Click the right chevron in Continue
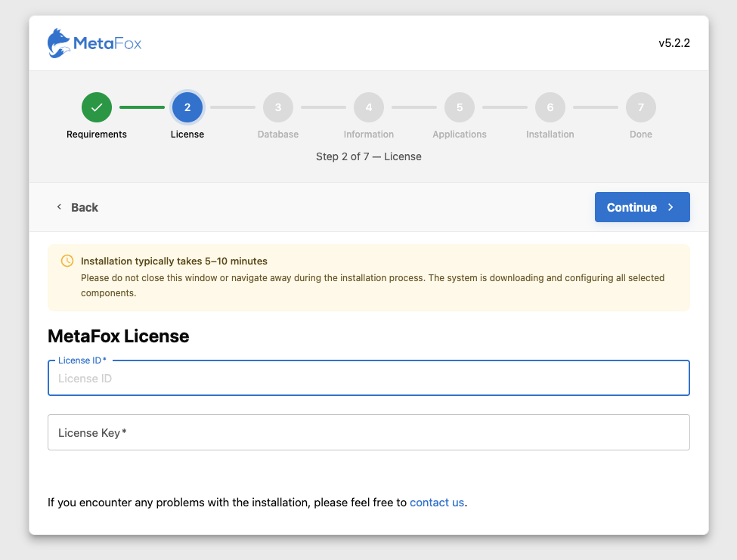This screenshot has width=737, height=560. 670,207
